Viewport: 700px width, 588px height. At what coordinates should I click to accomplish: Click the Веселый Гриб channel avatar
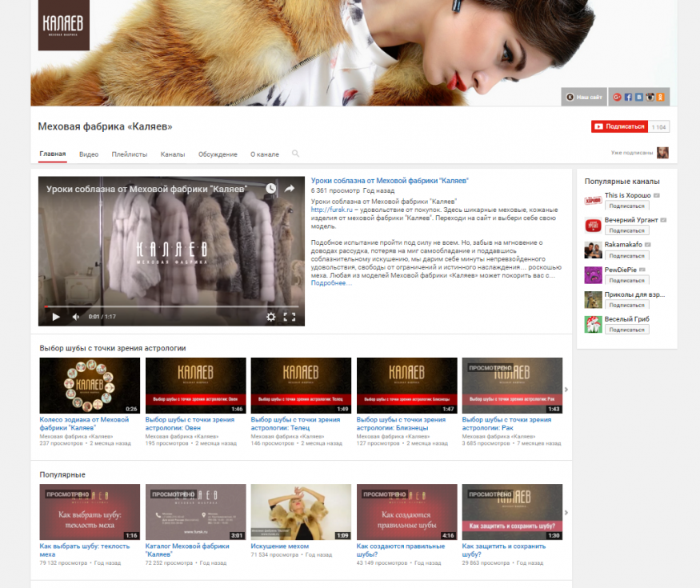coord(594,324)
